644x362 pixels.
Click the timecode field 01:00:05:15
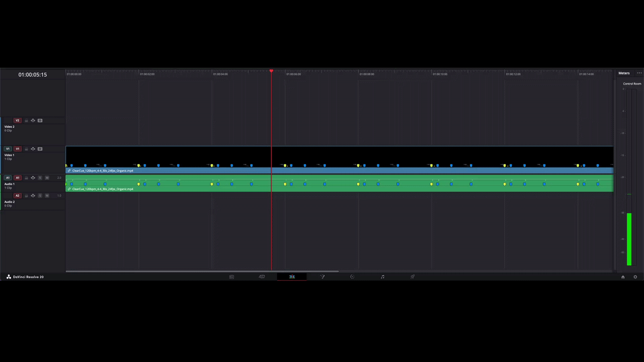pyautogui.click(x=33, y=74)
